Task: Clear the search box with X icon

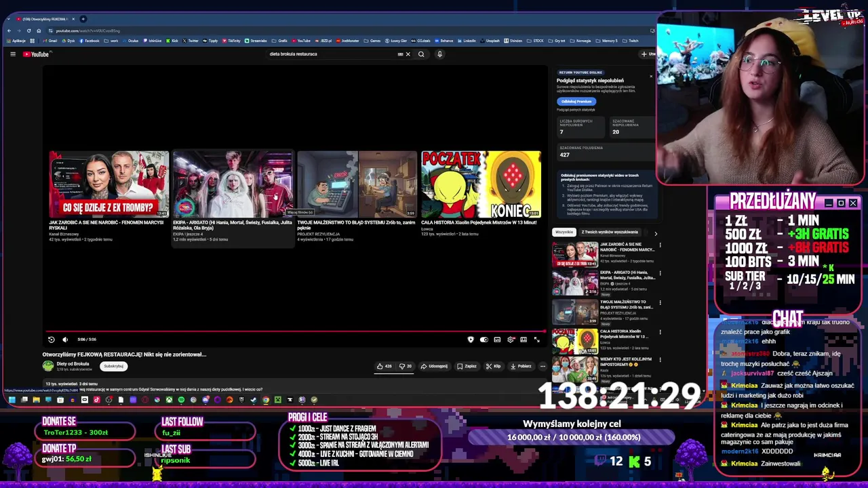Action: point(408,54)
